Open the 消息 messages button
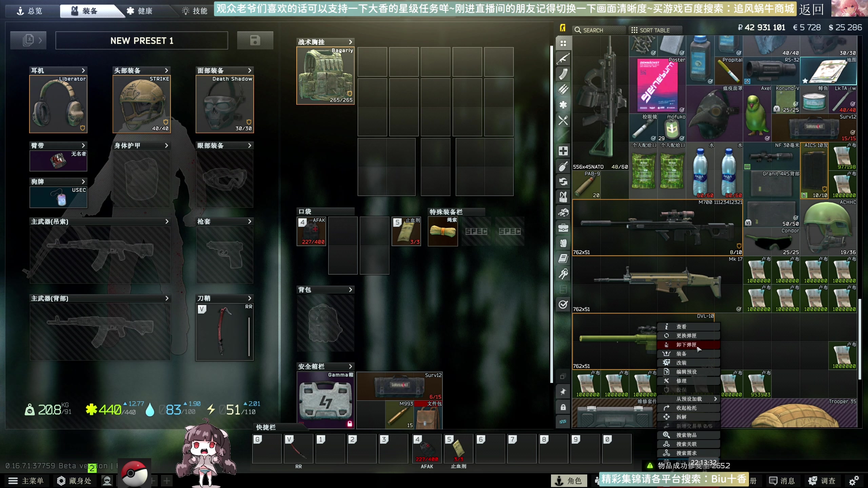 [x=782, y=481]
